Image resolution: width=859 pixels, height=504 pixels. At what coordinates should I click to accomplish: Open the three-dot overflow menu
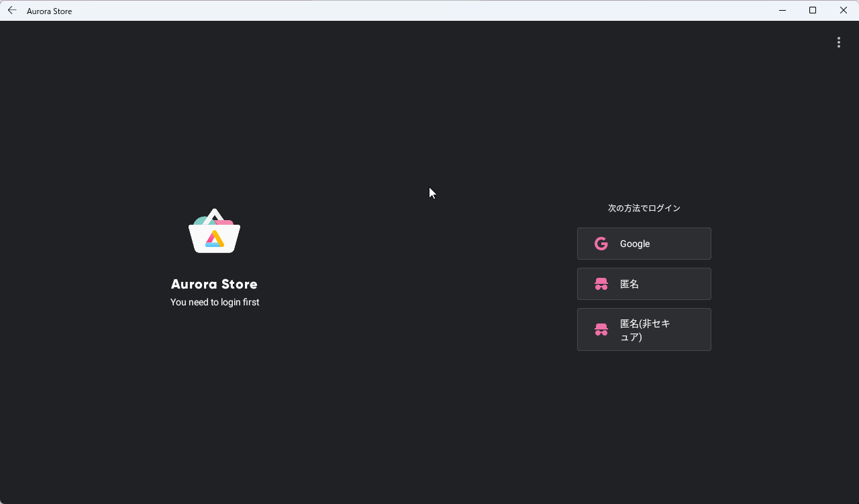click(x=838, y=42)
